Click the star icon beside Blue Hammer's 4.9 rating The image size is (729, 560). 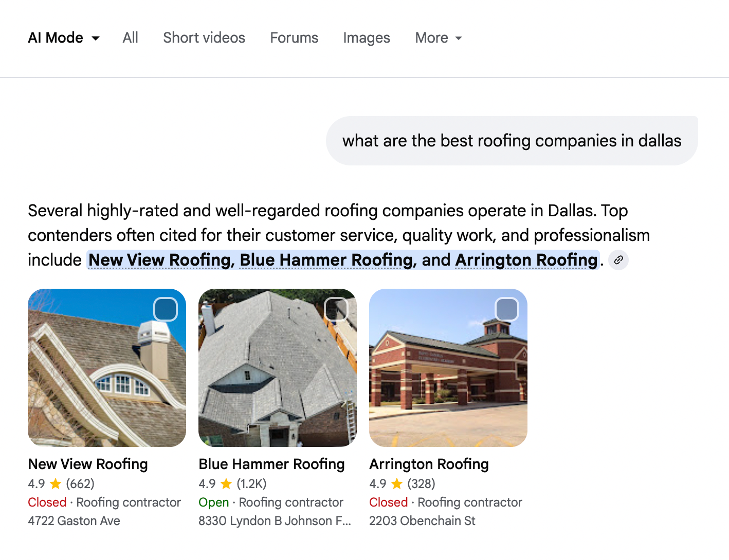click(x=226, y=483)
